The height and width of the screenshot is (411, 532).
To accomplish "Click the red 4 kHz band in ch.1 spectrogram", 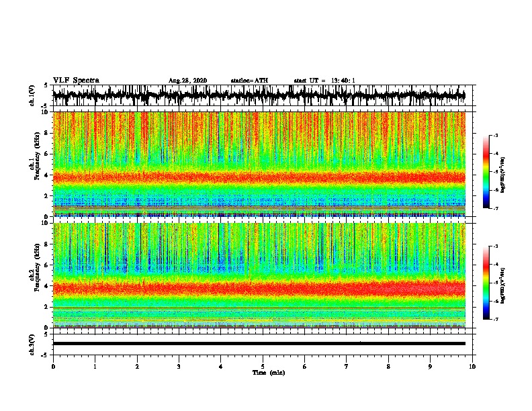I will coord(259,178).
